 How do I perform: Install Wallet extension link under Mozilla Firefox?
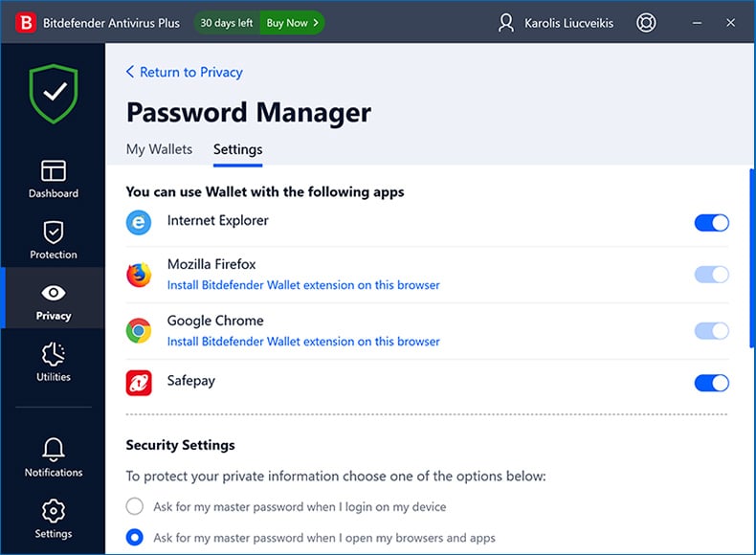pos(303,285)
